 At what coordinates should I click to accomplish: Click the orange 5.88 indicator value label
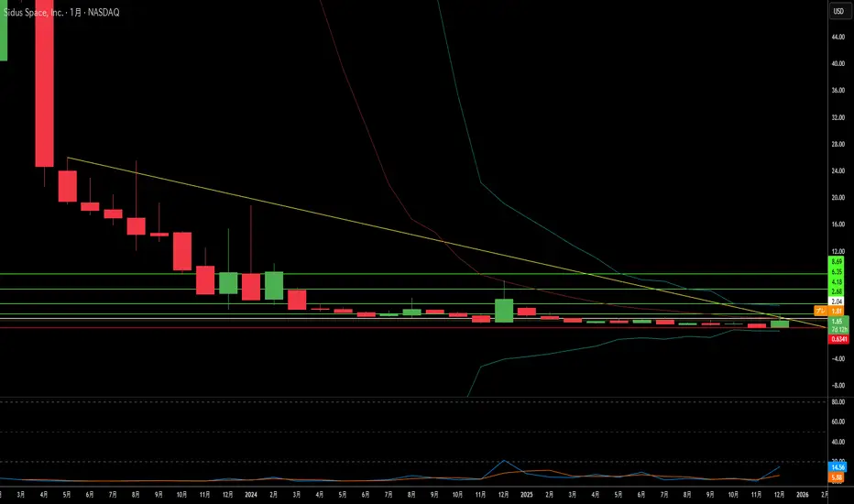(x=838, y=477)
